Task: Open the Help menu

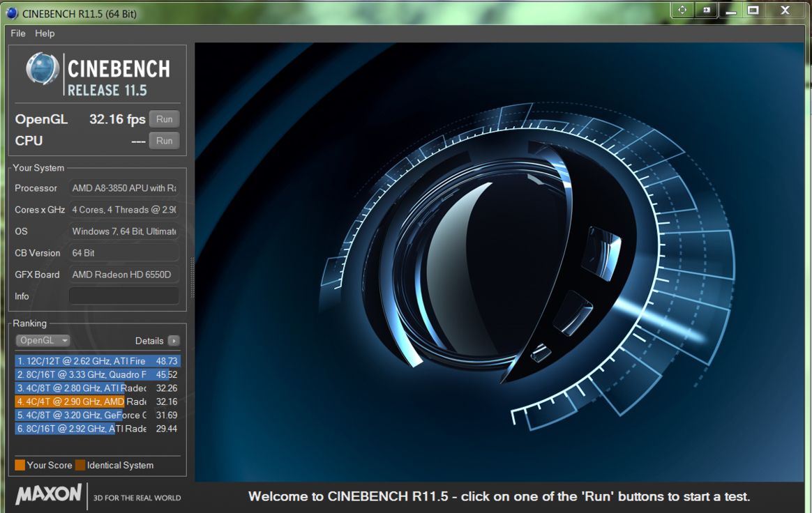Action: click(x=45, y=33)
